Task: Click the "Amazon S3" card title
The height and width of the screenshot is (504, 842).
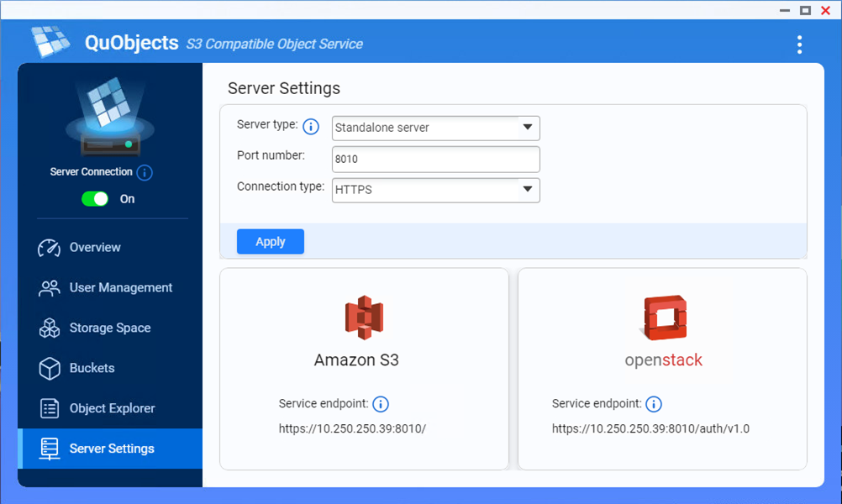Action: pos(356,360)
